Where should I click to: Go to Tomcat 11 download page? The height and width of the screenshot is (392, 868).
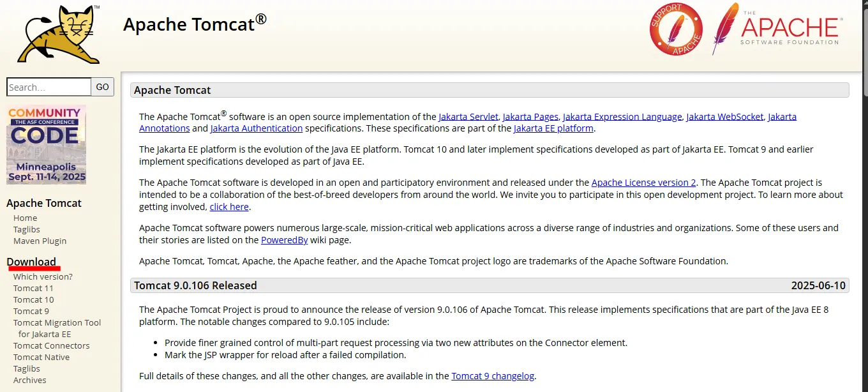(34, 289)
